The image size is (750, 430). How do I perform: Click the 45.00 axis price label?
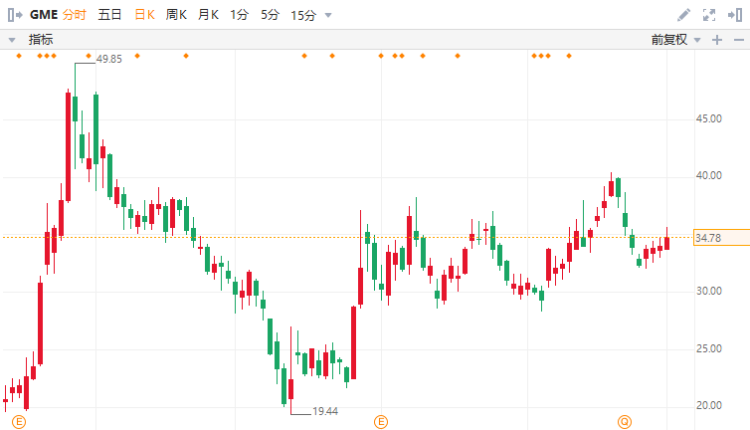pyautogui.click(x=709, y=119)
